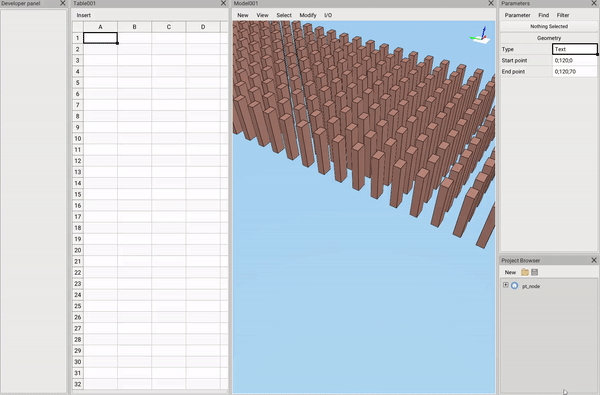Click the Type value field showing Text

click(x=574, y=49)
